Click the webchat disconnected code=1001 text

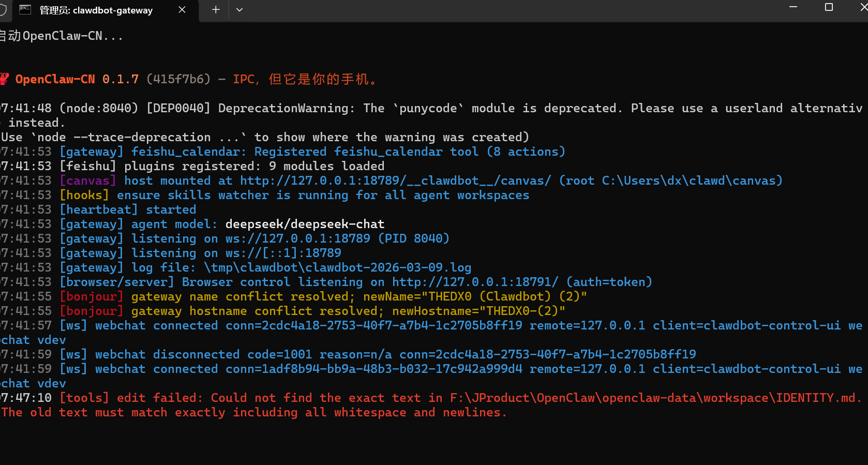tap(204, 354)
